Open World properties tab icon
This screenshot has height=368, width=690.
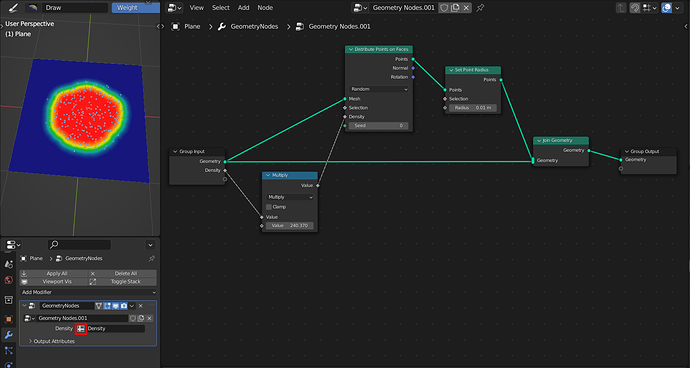coord(8,280)
